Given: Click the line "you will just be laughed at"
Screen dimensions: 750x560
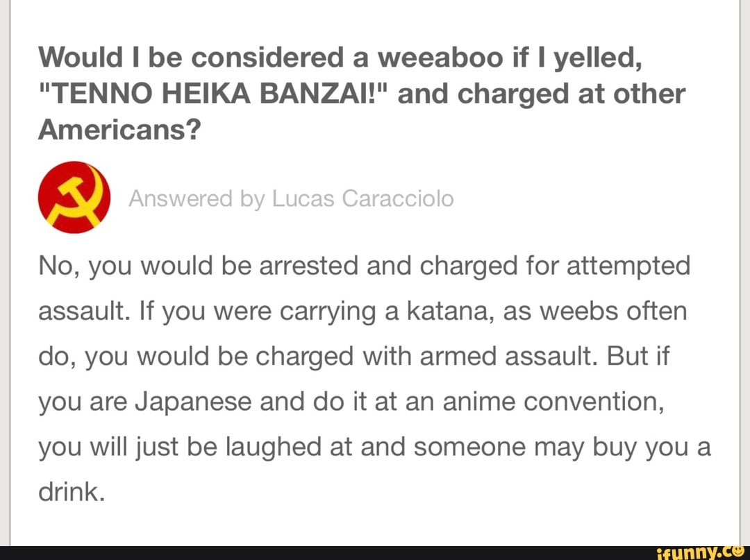Looking at the screenshot, I should (x=194, y=448).
